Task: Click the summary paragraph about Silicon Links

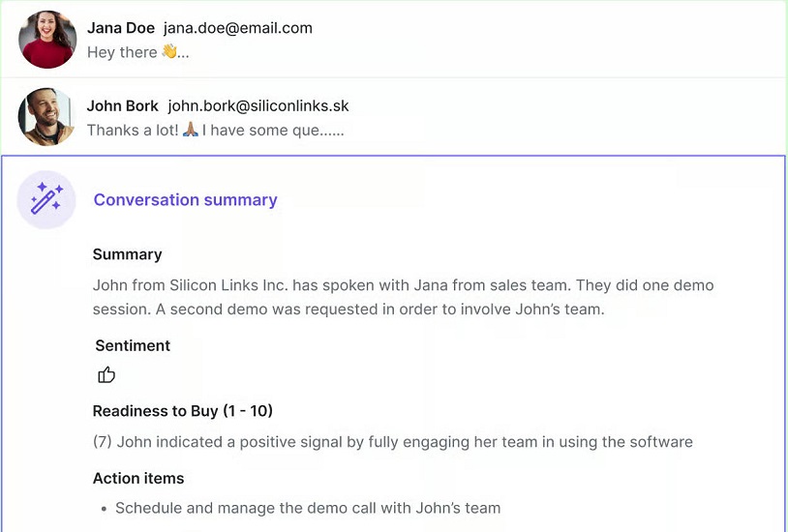Action: point(403,297)
